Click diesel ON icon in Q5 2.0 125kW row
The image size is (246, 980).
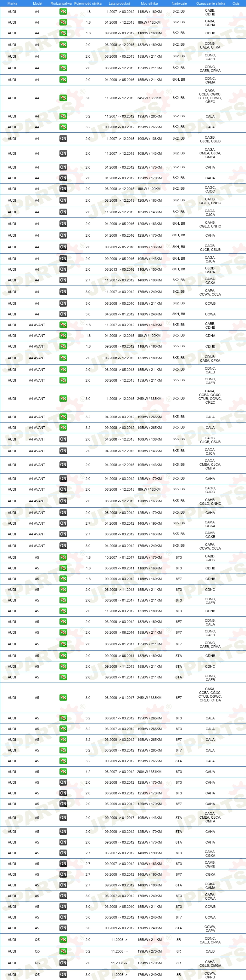pyautogui.click(x=63, y=963)
